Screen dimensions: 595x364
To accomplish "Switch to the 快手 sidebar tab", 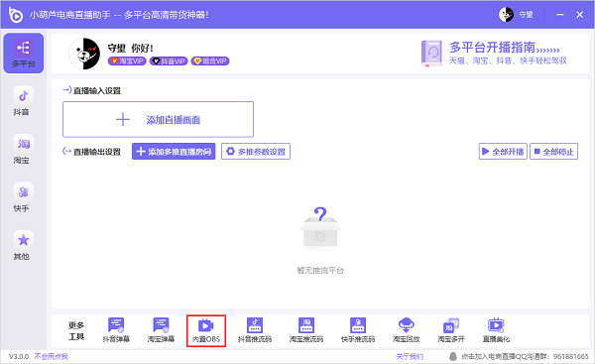I will point(23,197).
